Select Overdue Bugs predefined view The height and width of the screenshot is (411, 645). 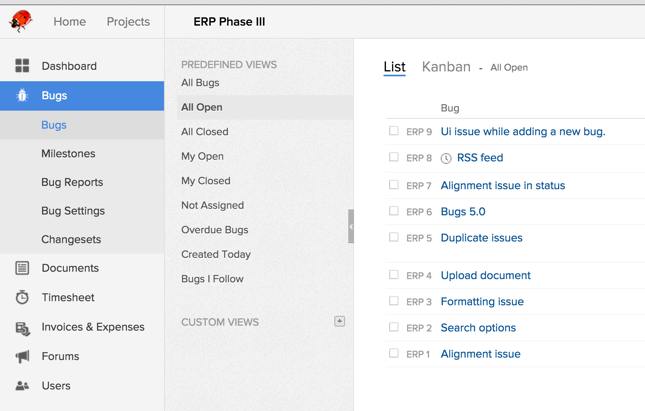point(214,230)
